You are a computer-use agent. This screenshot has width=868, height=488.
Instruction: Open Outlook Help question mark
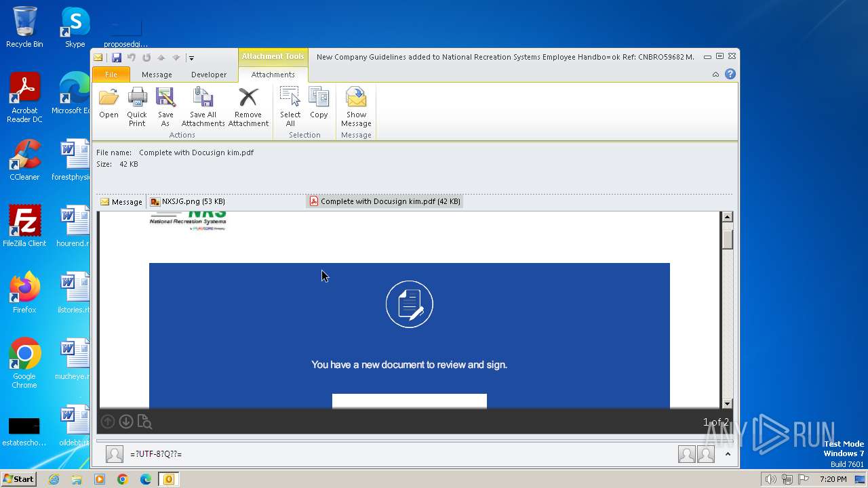point(730,74)
